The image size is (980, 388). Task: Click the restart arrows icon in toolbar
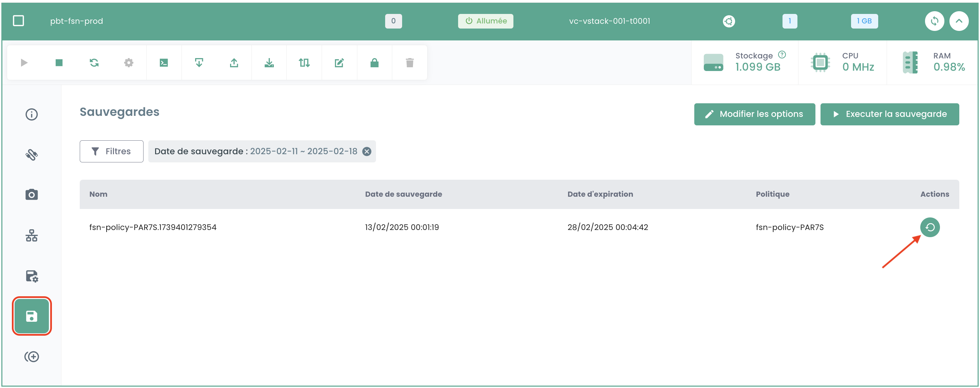(94, 63)
